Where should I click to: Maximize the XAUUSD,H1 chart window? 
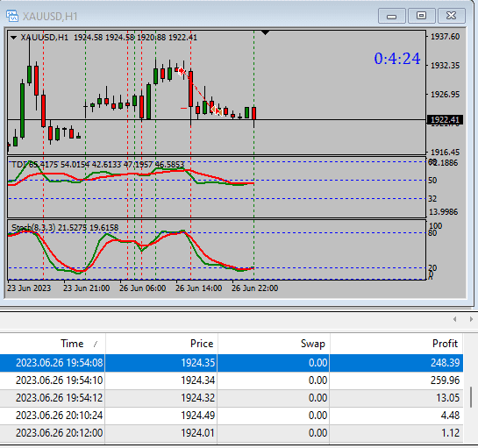(x=421, y=16)
